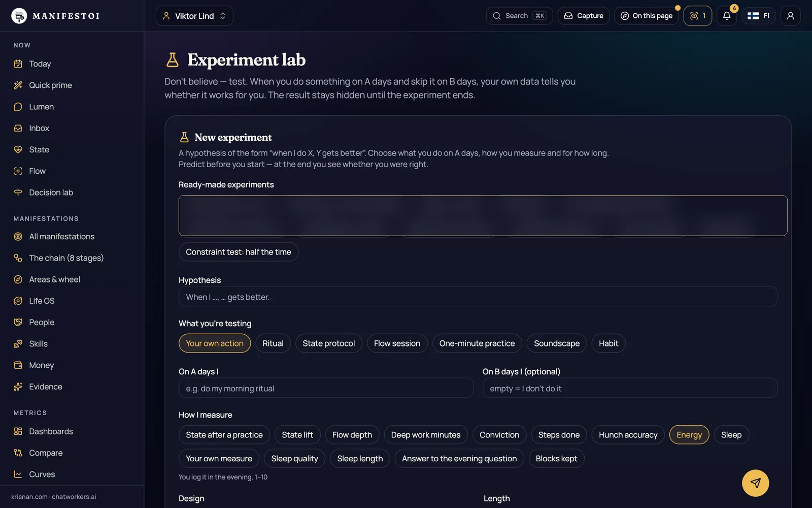812x508 pixels.
Task: Open Lumen chat bubble icon
Action: (x=18, y=107)
